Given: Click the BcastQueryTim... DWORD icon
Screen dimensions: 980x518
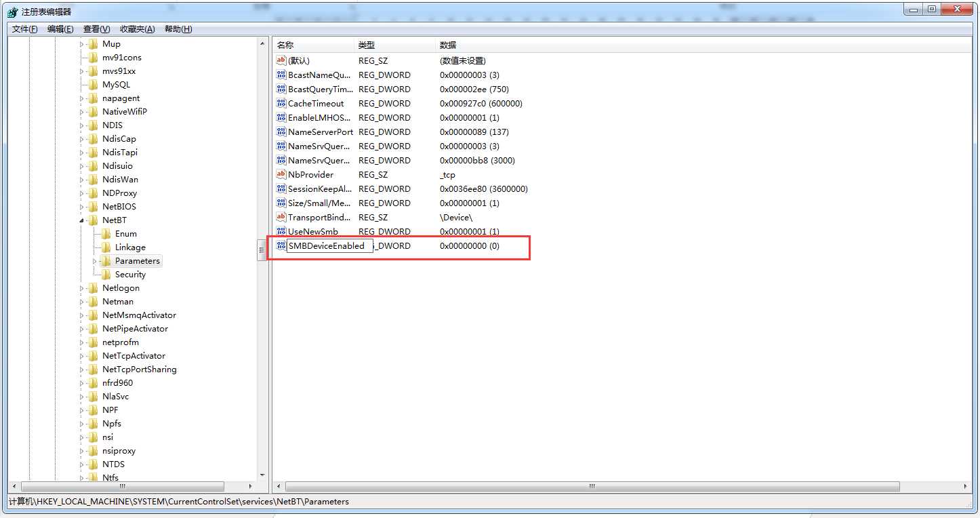Looking at the screenshot, I should [x=281, y=89].
